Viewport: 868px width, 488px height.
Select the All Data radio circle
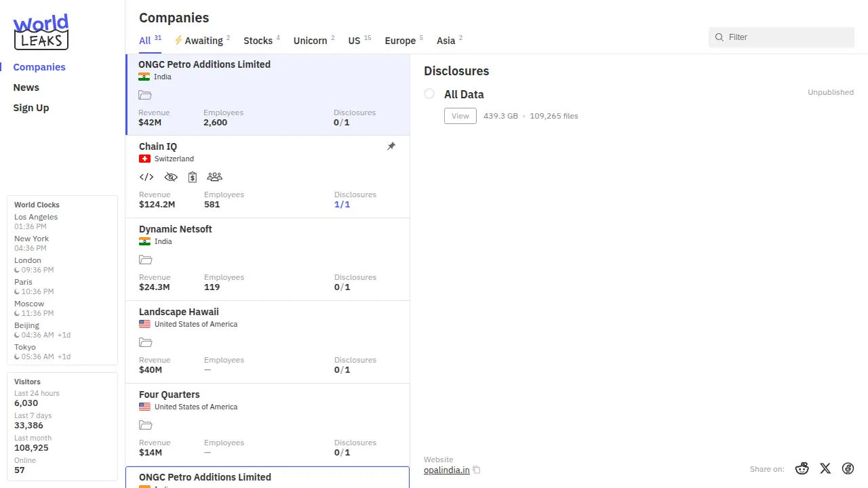[429, 94]
